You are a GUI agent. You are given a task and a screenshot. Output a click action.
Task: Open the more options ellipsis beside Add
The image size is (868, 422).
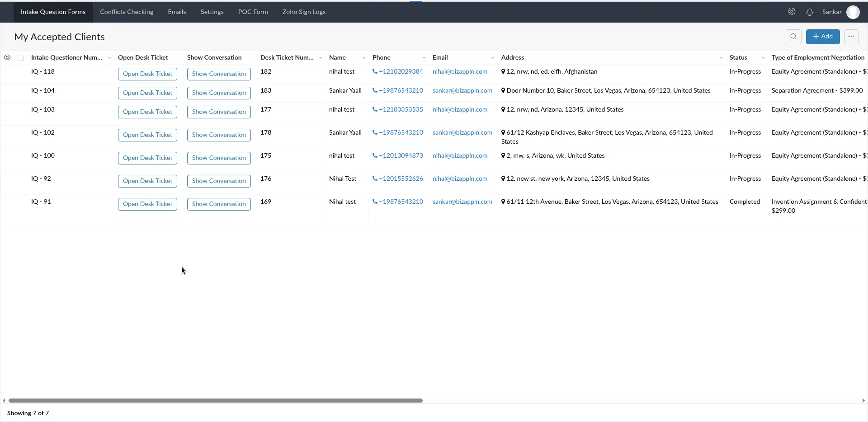[x=852, y=37]
